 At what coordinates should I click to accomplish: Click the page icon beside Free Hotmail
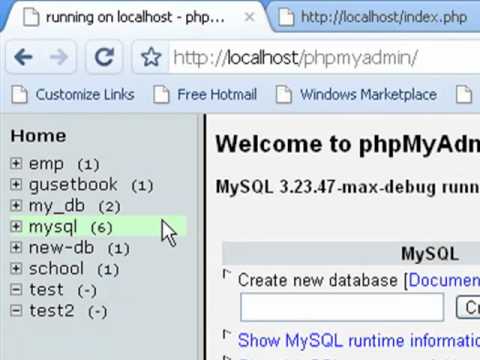point(161,95)
